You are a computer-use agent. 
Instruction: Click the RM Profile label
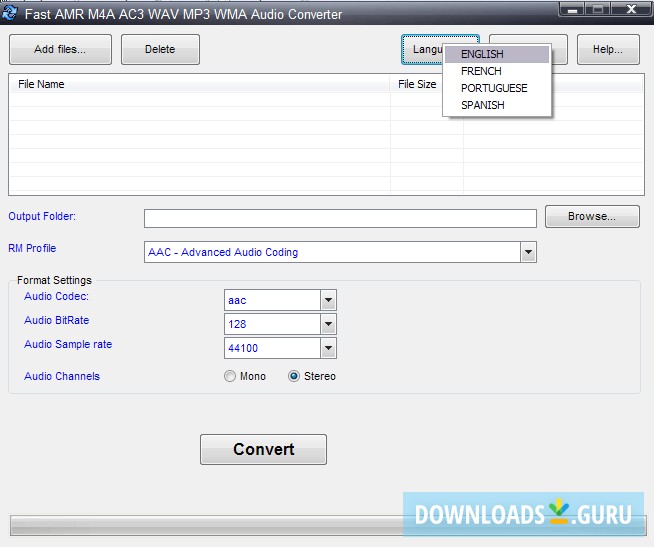pyautogui.click(x=32, y=248)
